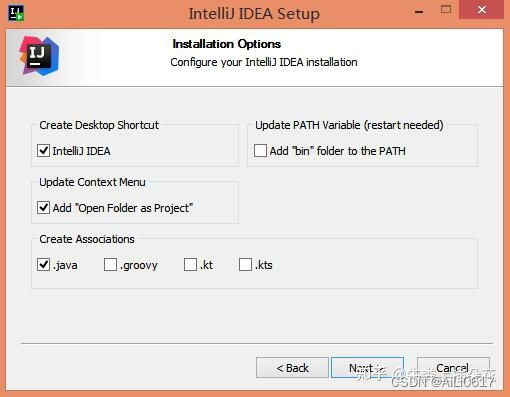Toggle Add "Open Folder as Project" checkbox
510x397 pixels.
pyautogui.click(x=43, y=208)
